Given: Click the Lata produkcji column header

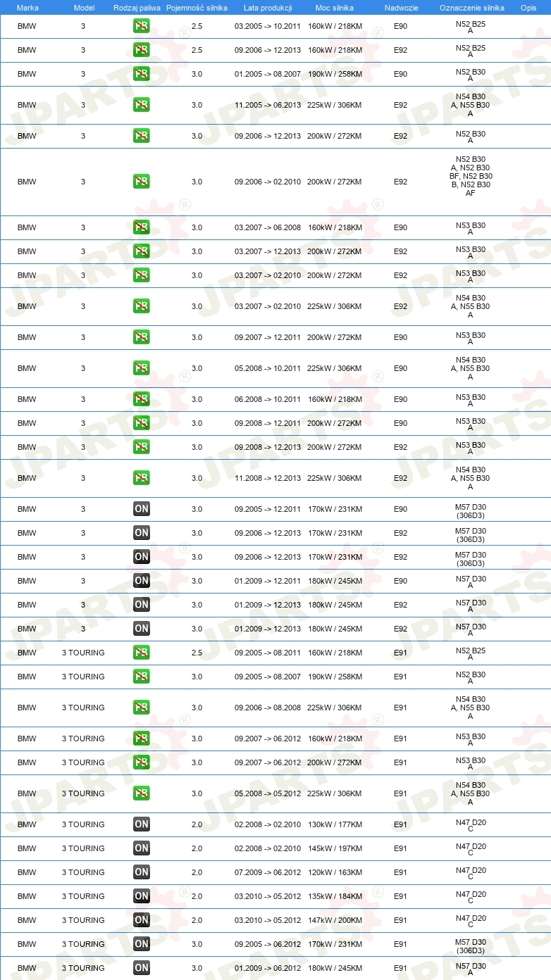Looking at the screenshot, I should point(268,8).
